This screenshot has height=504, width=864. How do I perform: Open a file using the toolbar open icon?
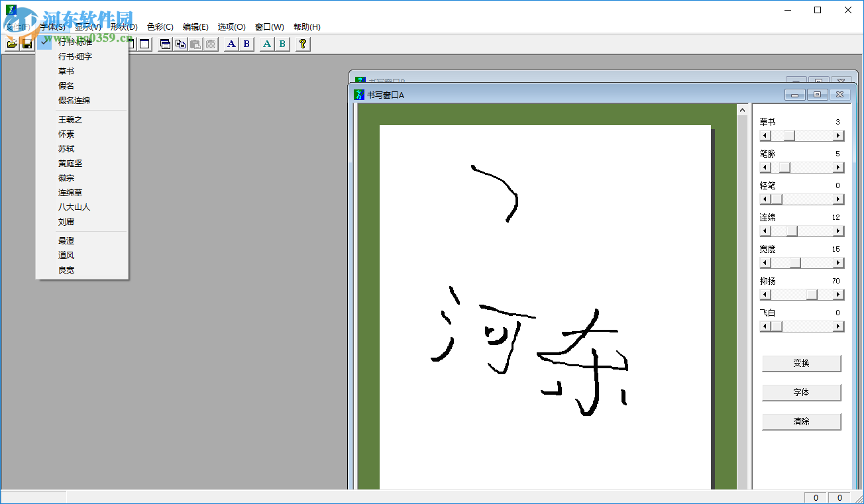click(x=12, y=44)
